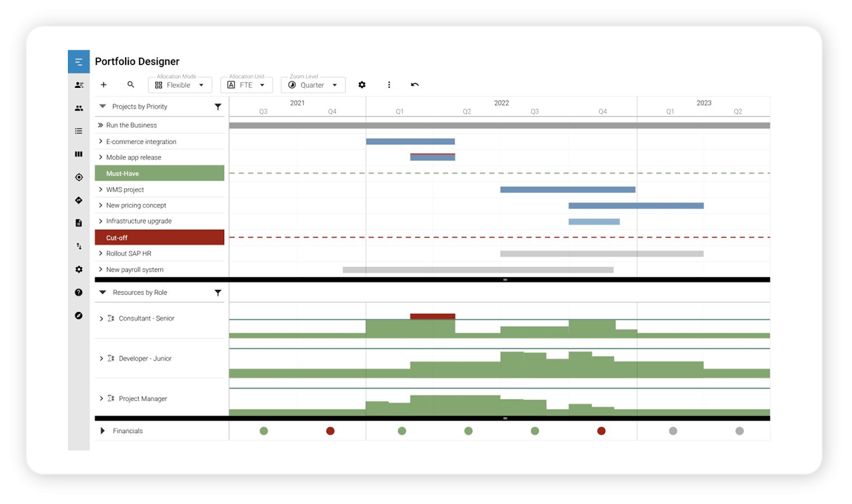Expand the Consultant - Senior resource row
Viewport: 852px width, 504px height.
tap(101, 318)
